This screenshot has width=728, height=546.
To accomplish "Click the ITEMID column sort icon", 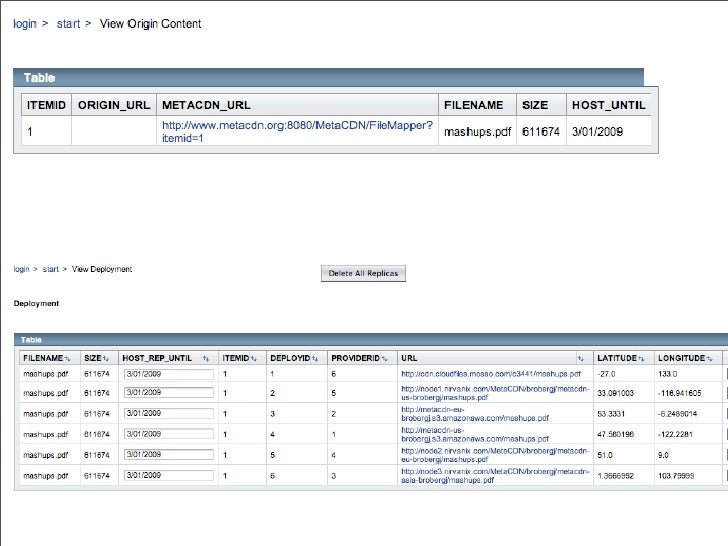I will tap(253, 358).
